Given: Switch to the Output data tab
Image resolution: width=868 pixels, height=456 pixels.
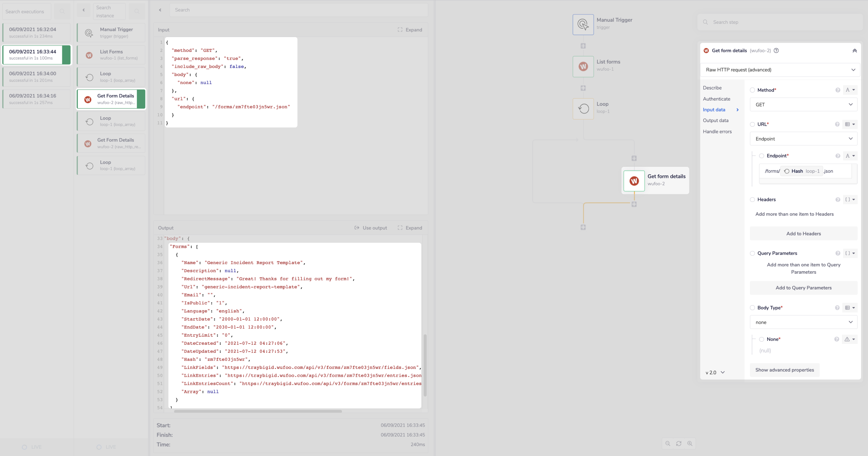Looking at the screenshot, I should click(x=716, y=121).
